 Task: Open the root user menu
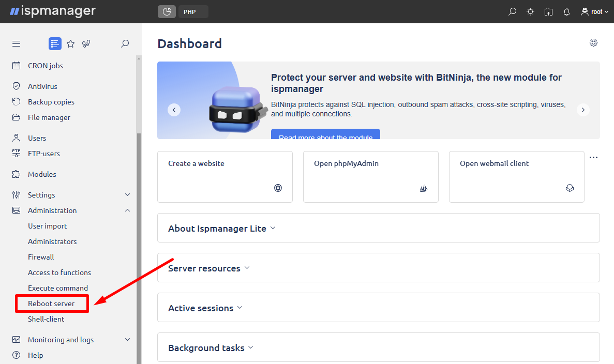(x=594, y=12)
